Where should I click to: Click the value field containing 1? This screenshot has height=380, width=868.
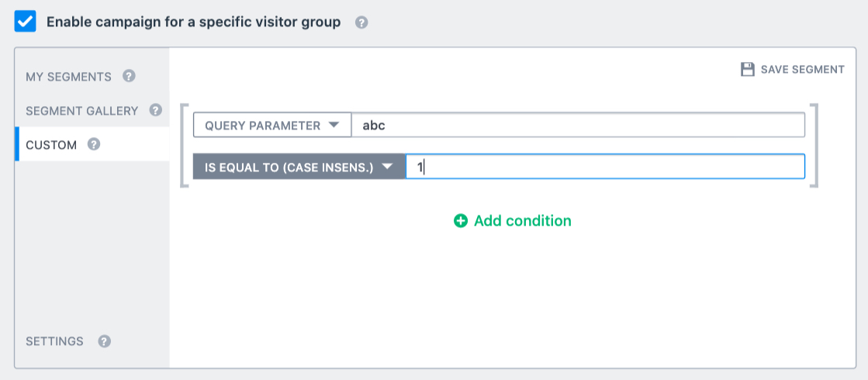pyautogui.click(x=605, y=167)
